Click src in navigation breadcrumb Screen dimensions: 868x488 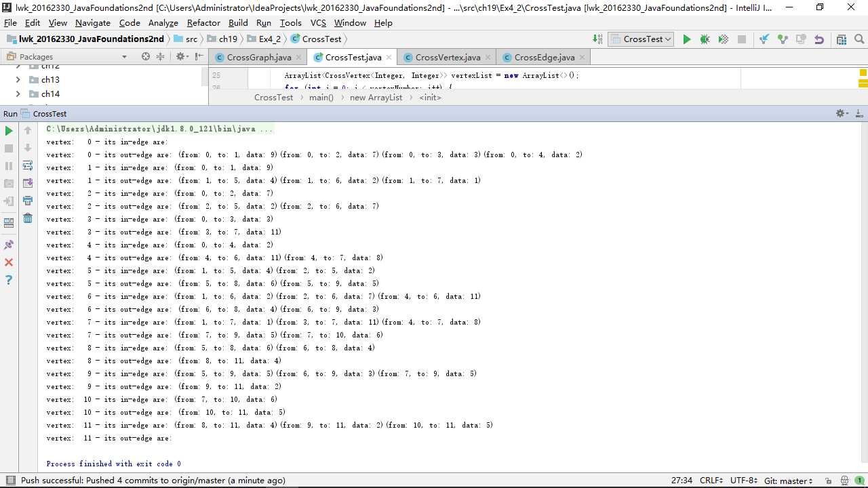coord(186,39)
